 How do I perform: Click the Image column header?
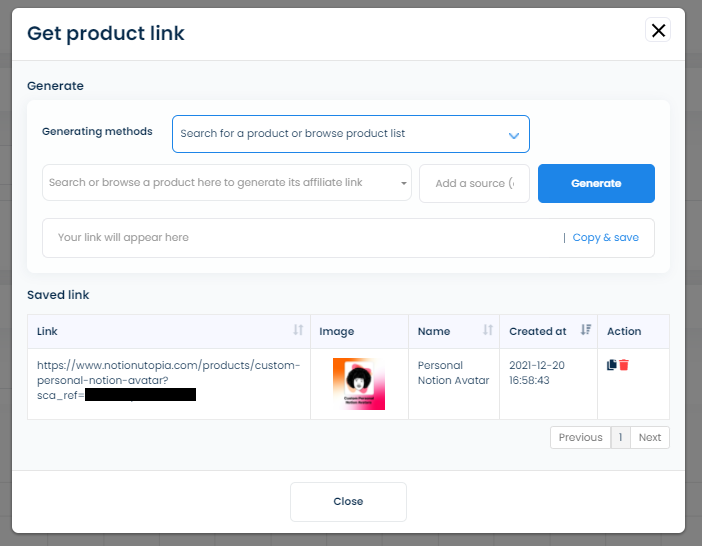point(337,331)
